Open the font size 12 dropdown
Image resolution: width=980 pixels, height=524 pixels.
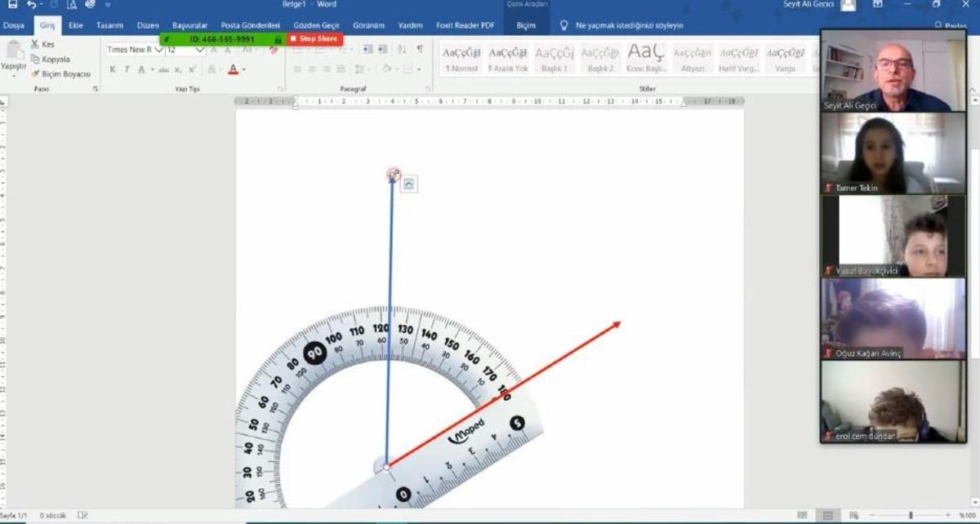tap(199, 50)
